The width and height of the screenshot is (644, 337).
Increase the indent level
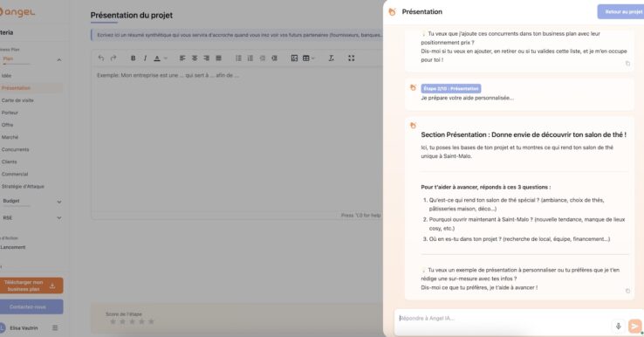[x=274, y=58]
